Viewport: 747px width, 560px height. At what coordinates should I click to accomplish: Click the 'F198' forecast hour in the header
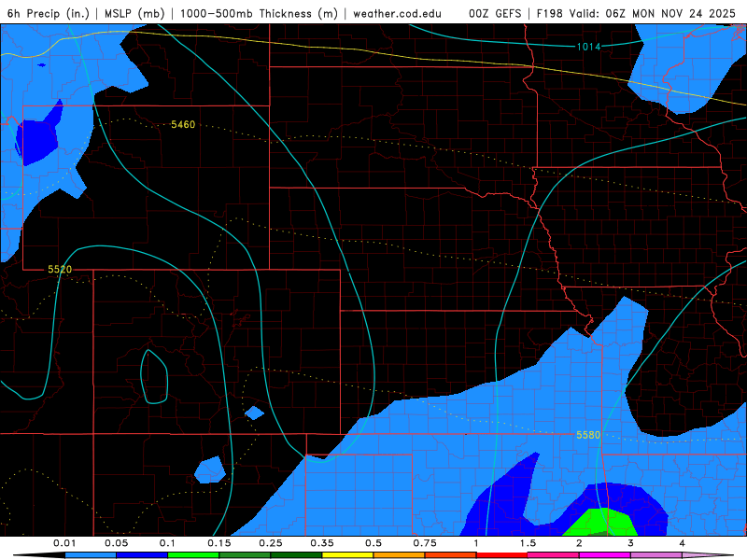550,13
